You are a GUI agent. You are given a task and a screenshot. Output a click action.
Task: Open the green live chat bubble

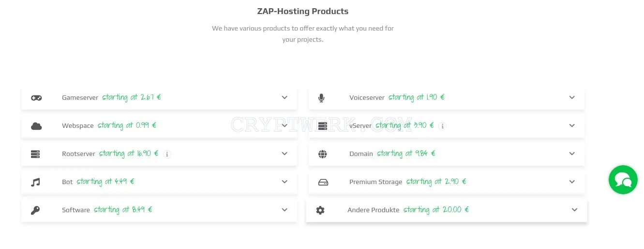coord(623,180)
